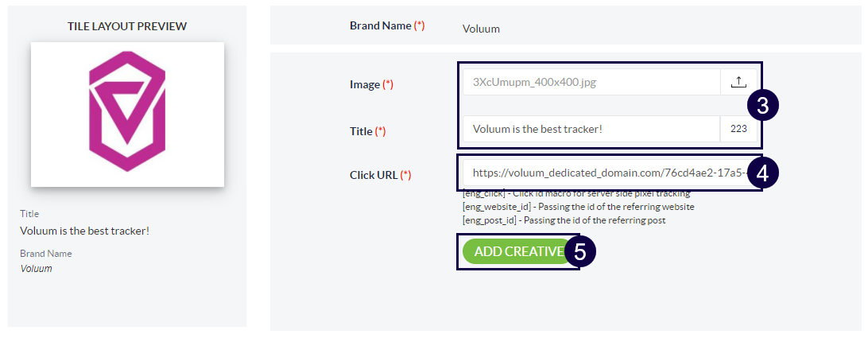868x338 pixels.
Task: Select the Voluum logo preview thumbnail
Action: point(127,115)
